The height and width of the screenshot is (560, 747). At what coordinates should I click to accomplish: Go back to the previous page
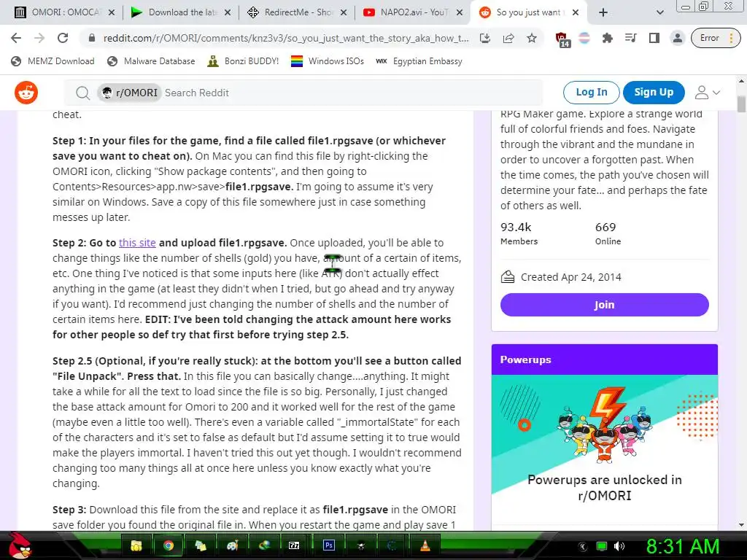(16, 38)
